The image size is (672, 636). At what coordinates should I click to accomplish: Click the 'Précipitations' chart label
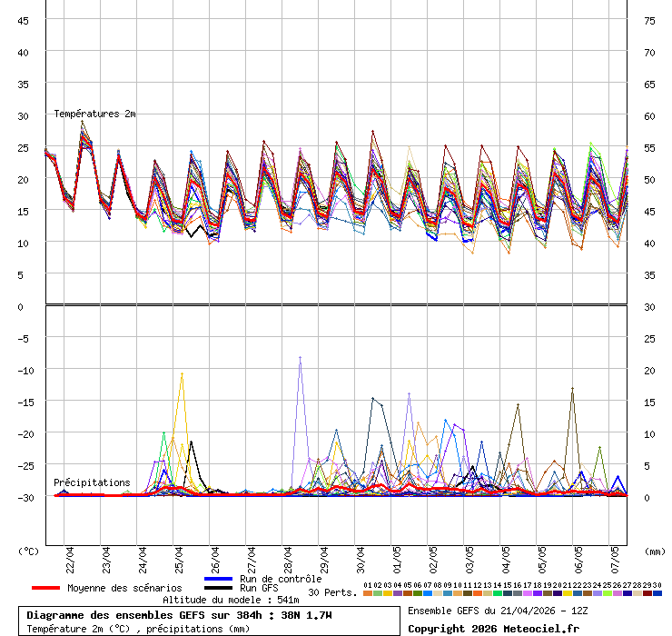pyautogui.click(x=92, y=482)
